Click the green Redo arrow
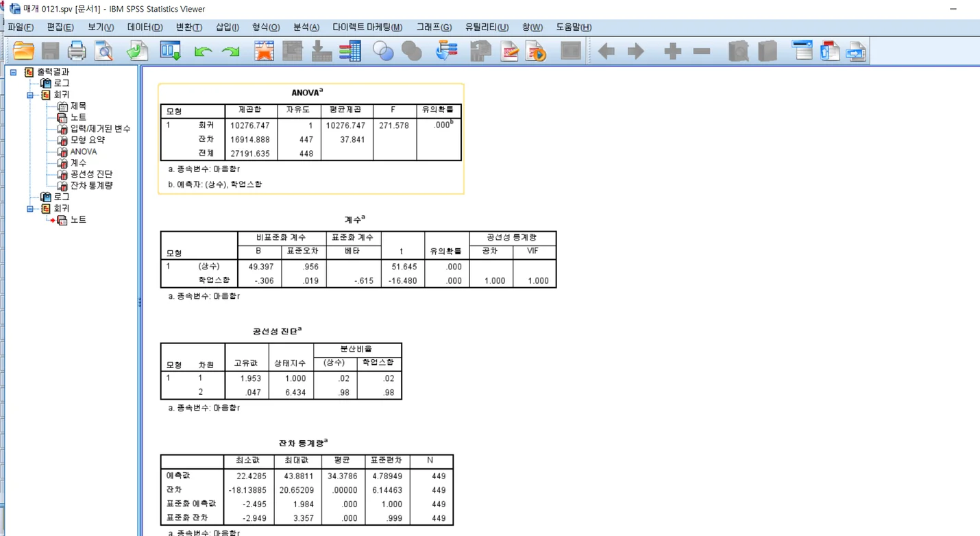 click(x=230, y=51)
